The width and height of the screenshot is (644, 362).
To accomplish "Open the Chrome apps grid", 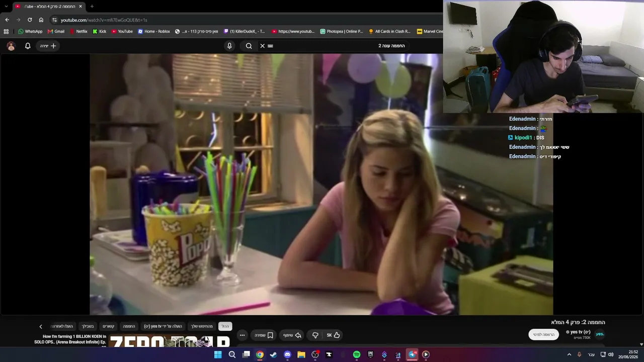I will click(6, 31).
